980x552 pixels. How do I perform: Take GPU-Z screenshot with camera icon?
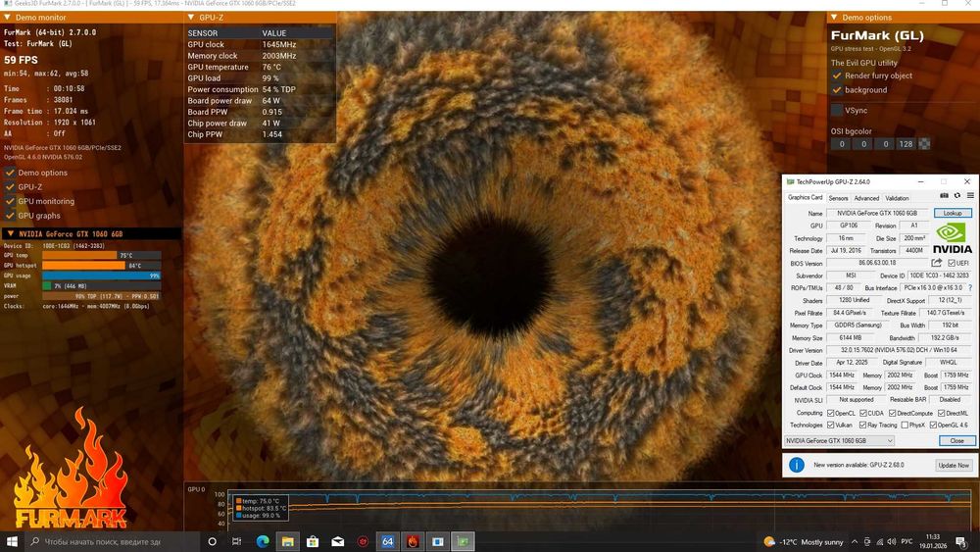point(945,196)
